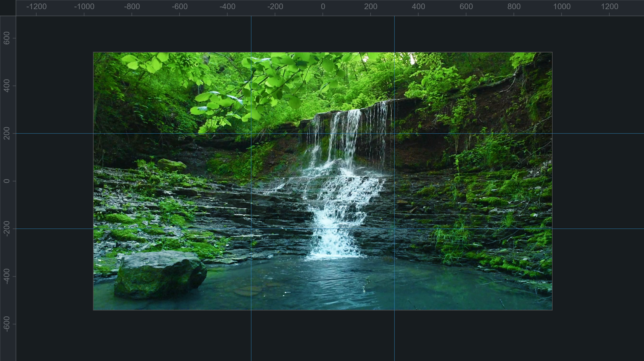Click the 800 mark on horizontal ruler
The width and height of the screenshot is (644, 361).
tap(514, 7)
